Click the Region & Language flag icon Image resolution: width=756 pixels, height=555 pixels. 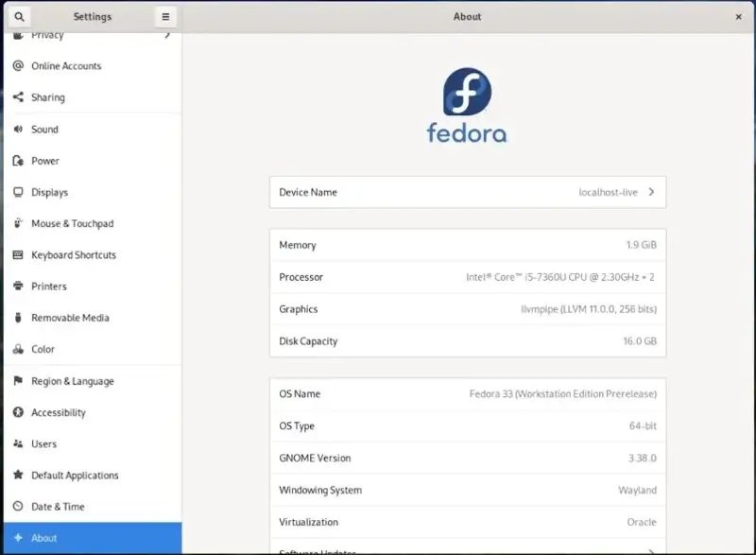pyautogui.click(x=18, y=380)
